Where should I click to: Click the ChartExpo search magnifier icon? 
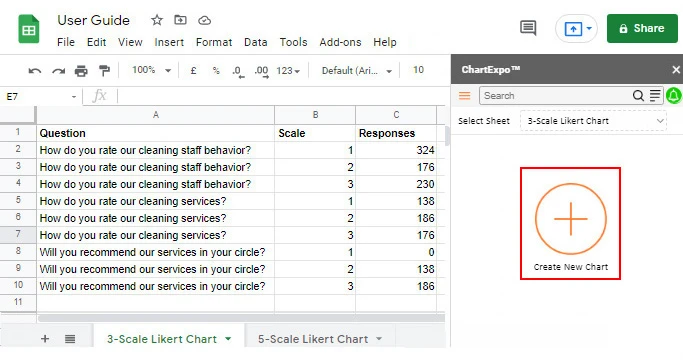pos(638,96)
